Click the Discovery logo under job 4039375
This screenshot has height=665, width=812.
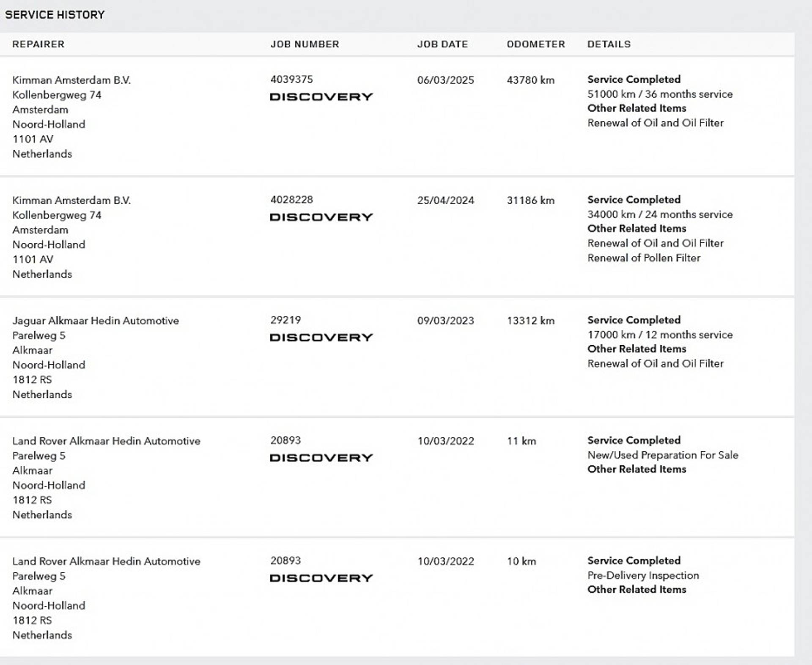tap(321, 97)
